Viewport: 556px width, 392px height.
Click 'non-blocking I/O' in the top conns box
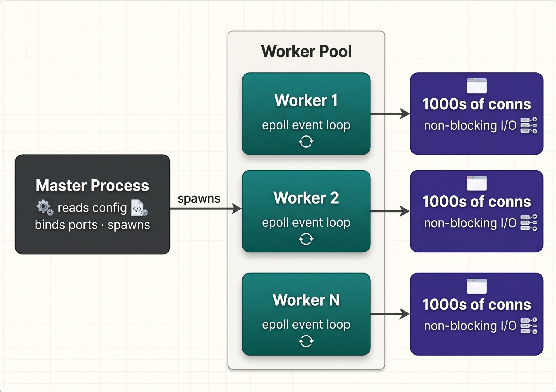(x=470, y=126)
